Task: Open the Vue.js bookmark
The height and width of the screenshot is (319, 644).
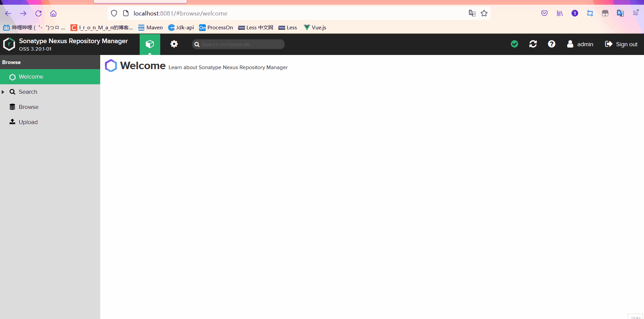Action: click(315, 28)
